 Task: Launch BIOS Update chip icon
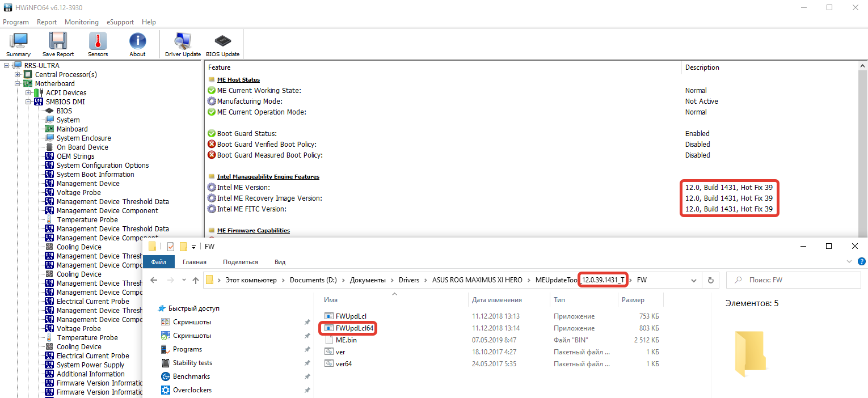tap(222, 45)
